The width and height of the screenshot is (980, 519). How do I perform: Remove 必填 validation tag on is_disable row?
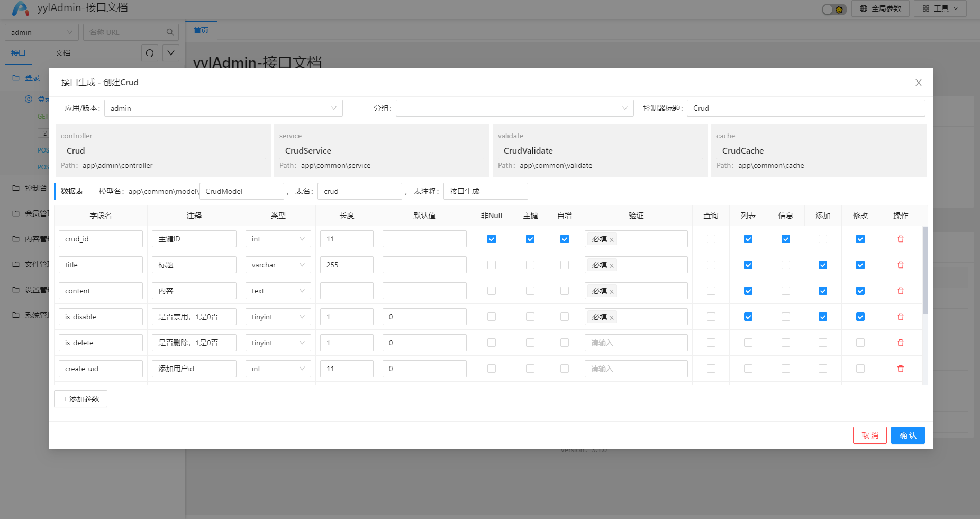point(611,318)
